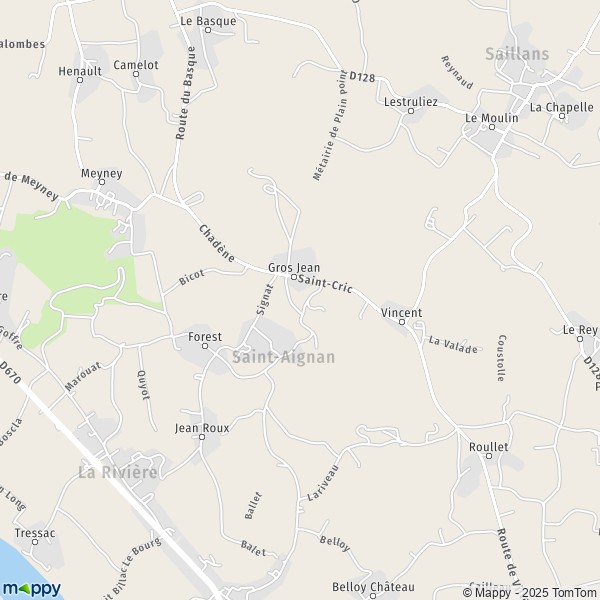This screenshot has width=600, height=600.
Task: Open the Mappy TomTom copyright notice
Action: pyautogui.click(x=531, y=593)
